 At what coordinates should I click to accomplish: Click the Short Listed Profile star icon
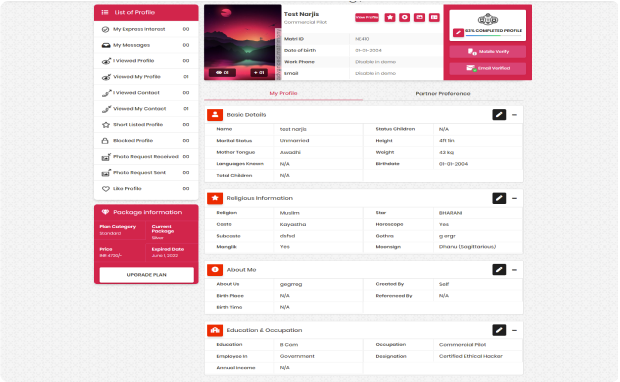click(106, 125)
